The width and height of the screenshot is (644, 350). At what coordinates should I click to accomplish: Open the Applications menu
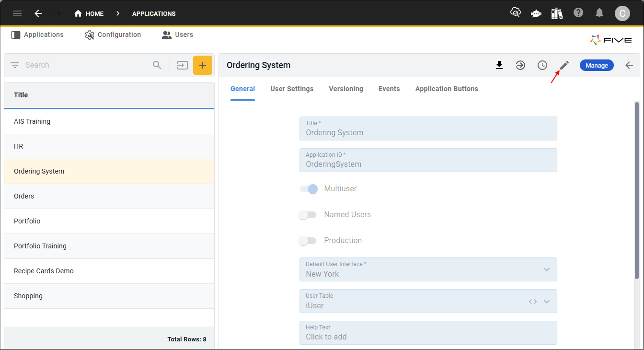click(x=37, y=35)
